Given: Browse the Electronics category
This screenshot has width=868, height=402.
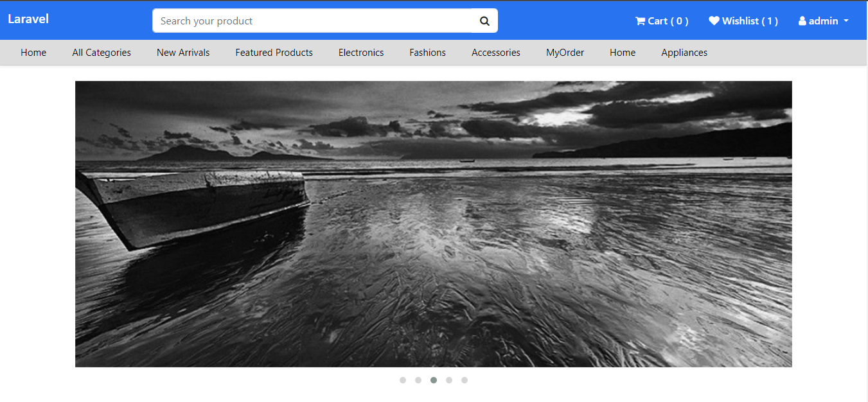Looking at the screenshot, I should point(360,52).
